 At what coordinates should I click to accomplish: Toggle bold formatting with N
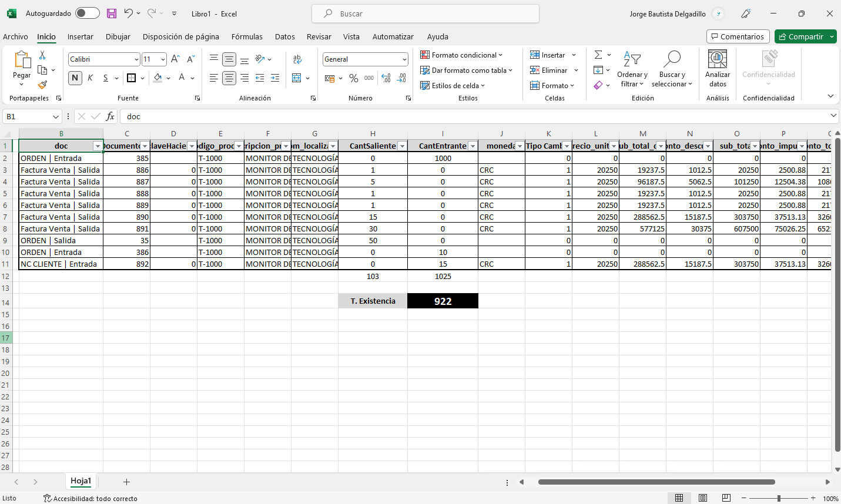click(x=75, y=78)
